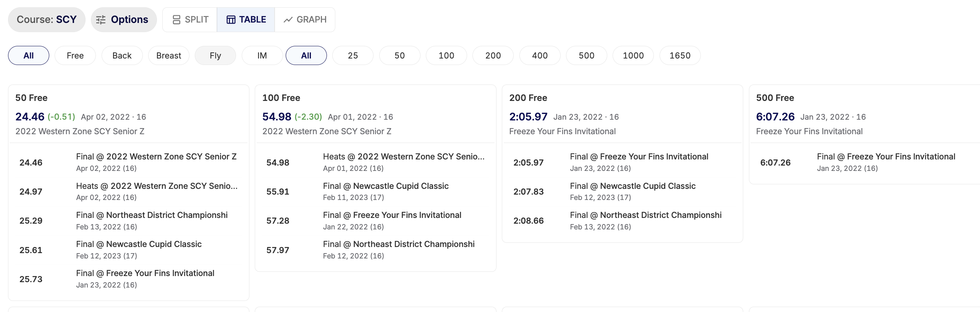Select the Free stroke filter
Image resolution: width=980 pixels, height=312 pixels.
tap(75, 55)
